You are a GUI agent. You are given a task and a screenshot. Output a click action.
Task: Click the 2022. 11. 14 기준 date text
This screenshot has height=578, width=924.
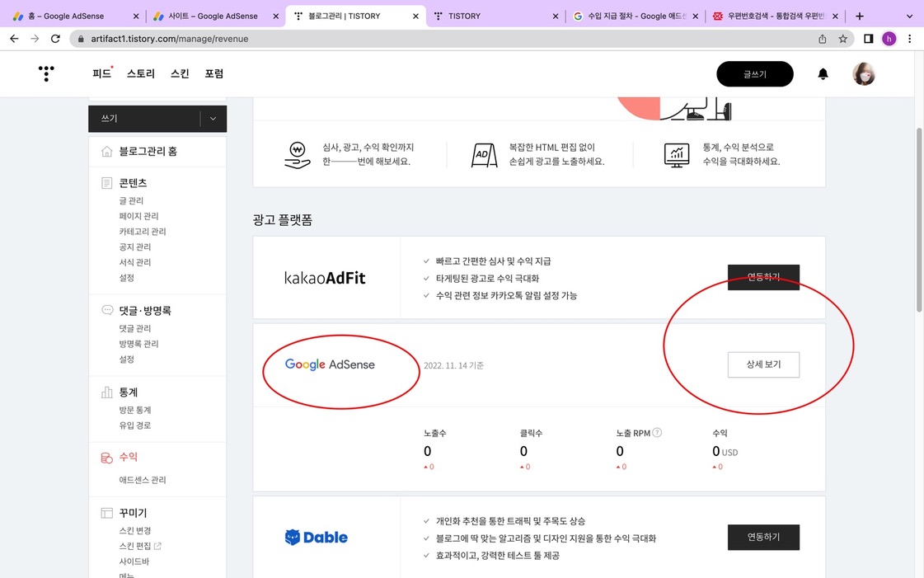[453, 365]
